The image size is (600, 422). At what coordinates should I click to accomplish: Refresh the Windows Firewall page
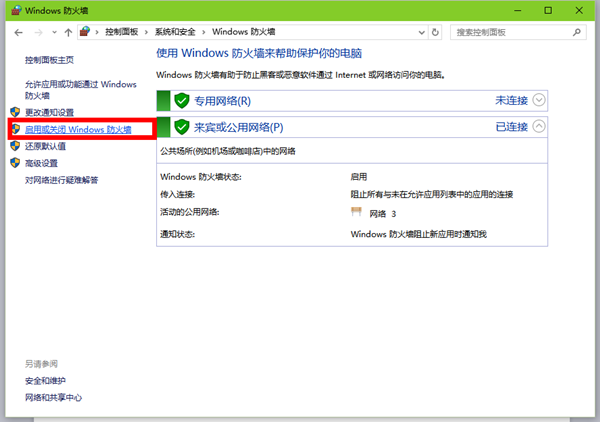click(435, 33)
